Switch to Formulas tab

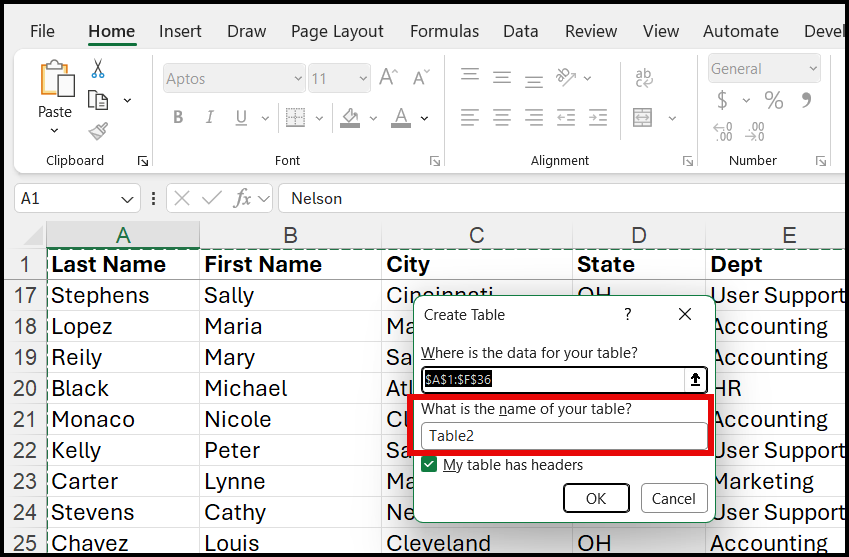click(444, 31)
